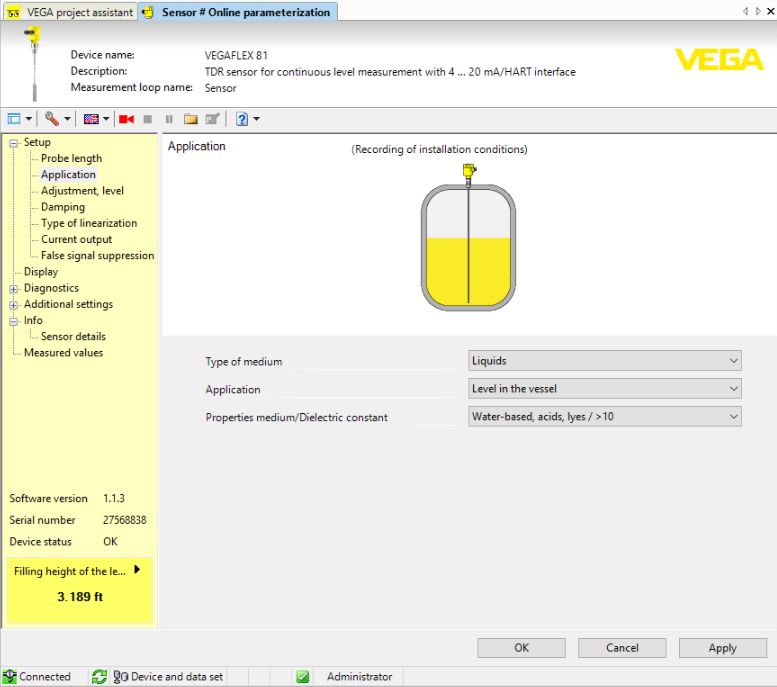
Task: Open Properties medium/Dielectric constant dropdown
Action: pyautogui.click(x=605, y=416)
